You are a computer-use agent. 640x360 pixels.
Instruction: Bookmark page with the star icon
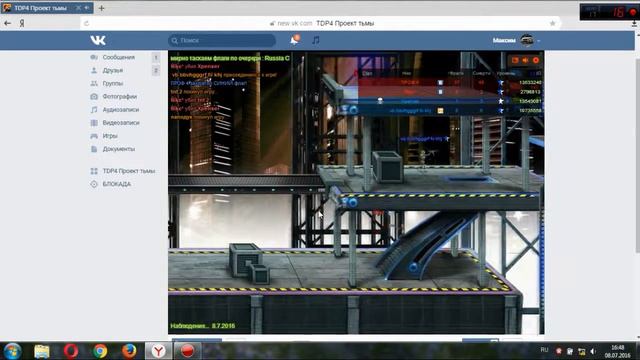[553, 23]
